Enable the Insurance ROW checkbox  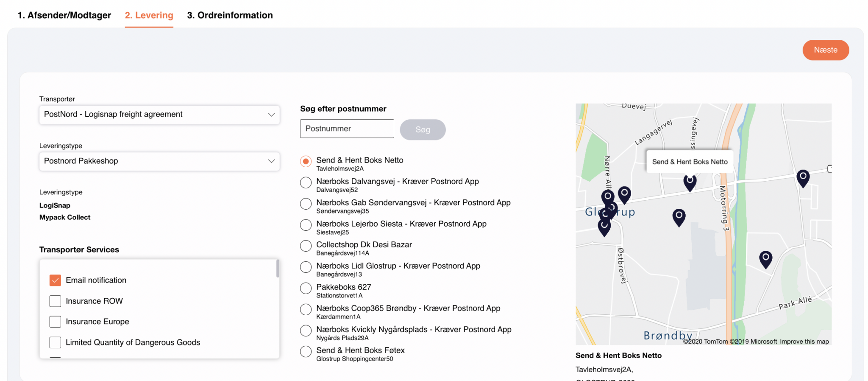tap(55, 301)
